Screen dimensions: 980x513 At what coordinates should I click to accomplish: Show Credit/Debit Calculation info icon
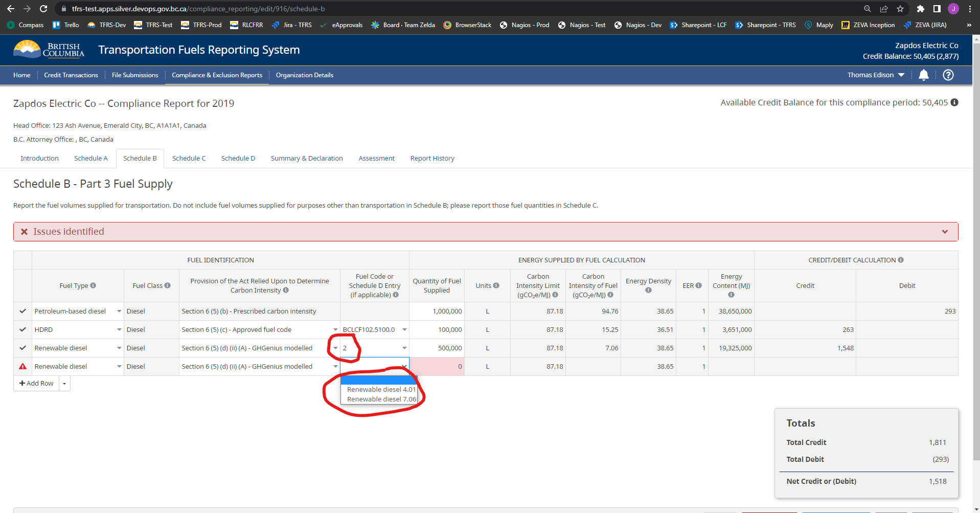click(x=901, y=260)
